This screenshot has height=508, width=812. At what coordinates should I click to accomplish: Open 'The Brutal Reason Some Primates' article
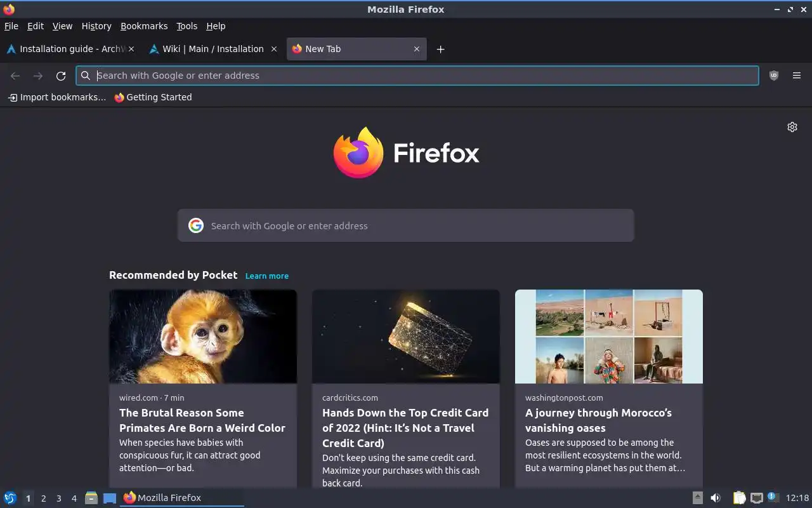tap(202, 420)
